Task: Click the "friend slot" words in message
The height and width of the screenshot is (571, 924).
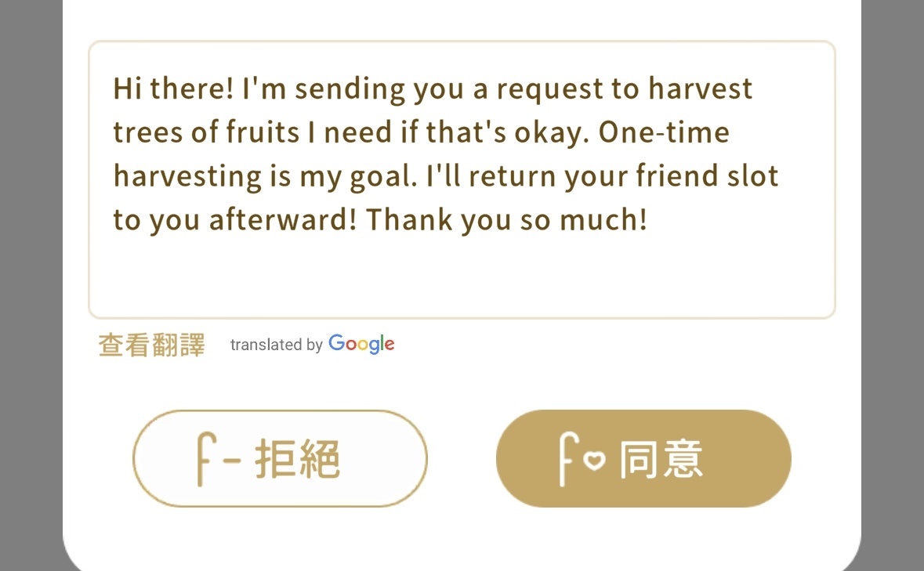Action: [x=707, y=176]
